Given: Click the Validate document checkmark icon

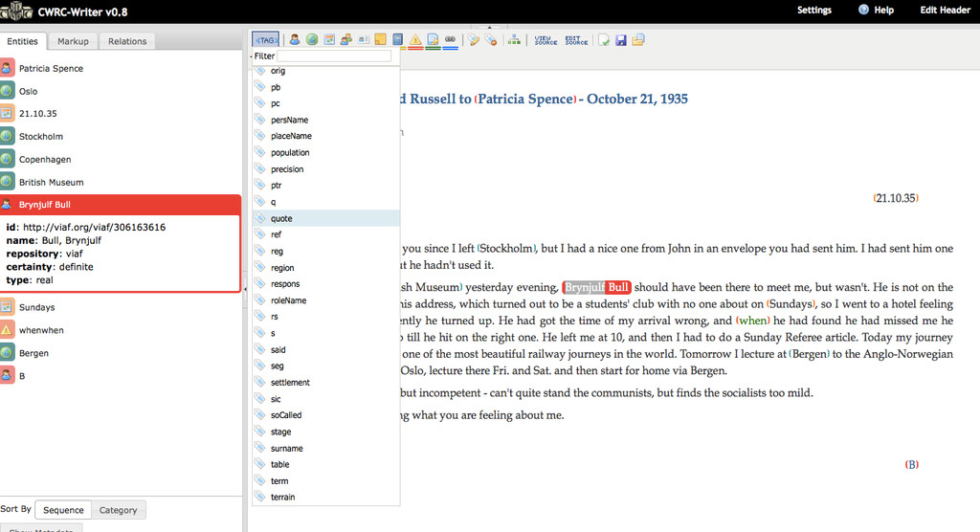Looking at the screenshot, I should (x=603, y=39).
